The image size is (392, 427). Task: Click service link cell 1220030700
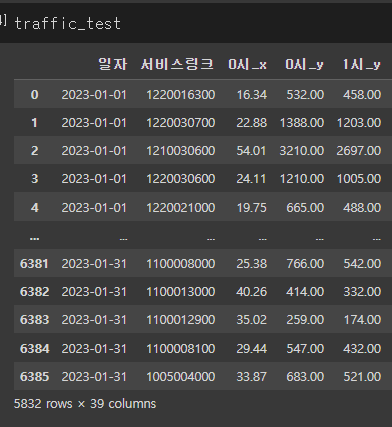[181, 123]
